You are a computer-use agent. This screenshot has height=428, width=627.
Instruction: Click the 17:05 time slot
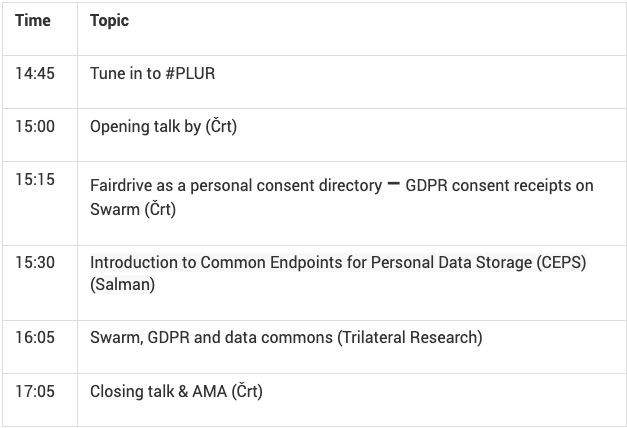35,391
